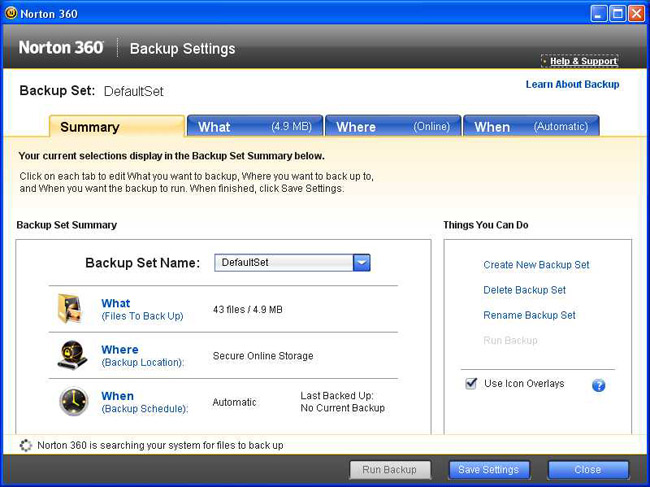Click the When (Backup Schedule) link
Screen dimensions: 650x487
click(x=145, y=402)
